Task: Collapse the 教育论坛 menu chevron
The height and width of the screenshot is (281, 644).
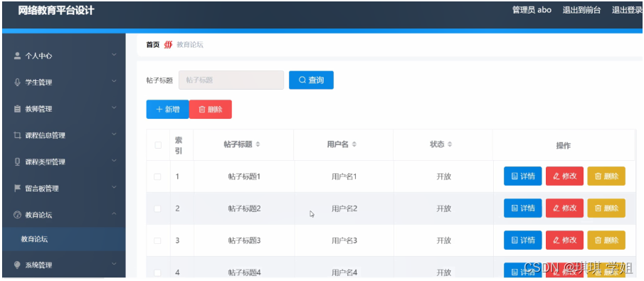Action: 114,213
